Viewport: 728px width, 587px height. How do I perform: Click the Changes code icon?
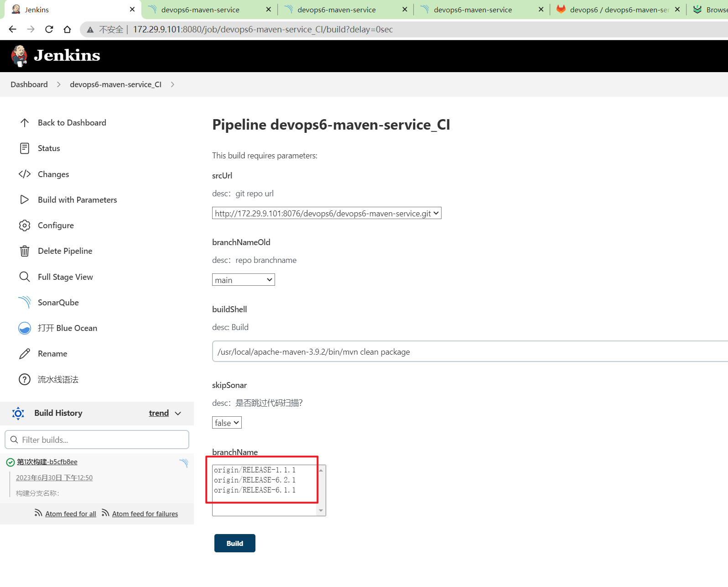point(25,174)
